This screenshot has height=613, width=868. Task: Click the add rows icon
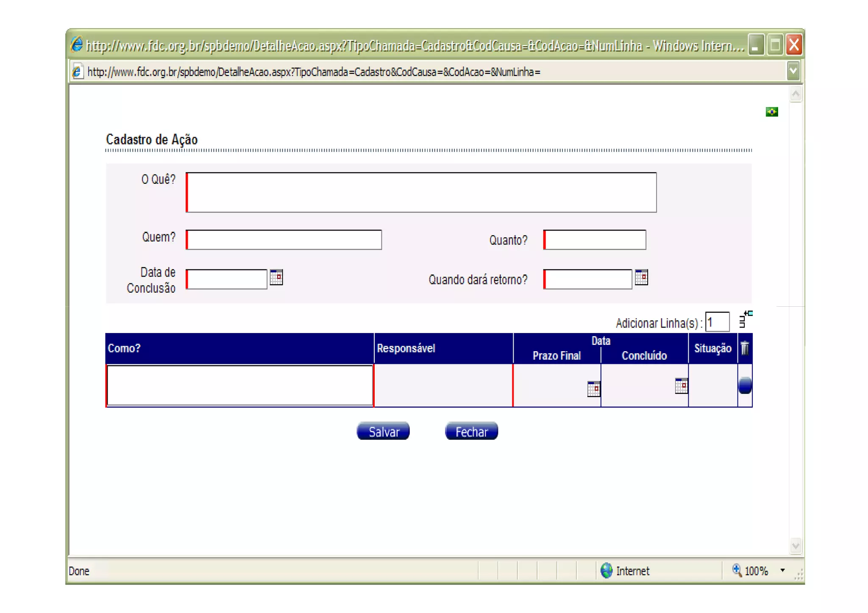[746, 319]
